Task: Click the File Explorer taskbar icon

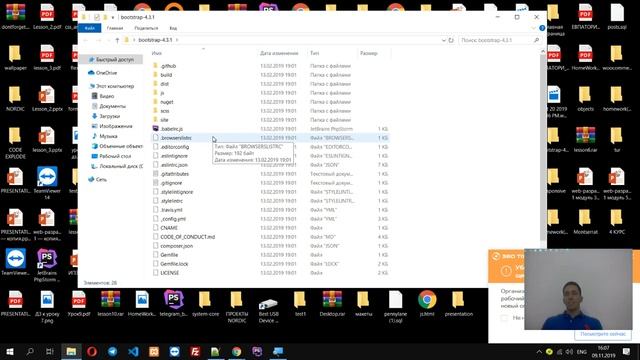Action: tap(71, 351)
